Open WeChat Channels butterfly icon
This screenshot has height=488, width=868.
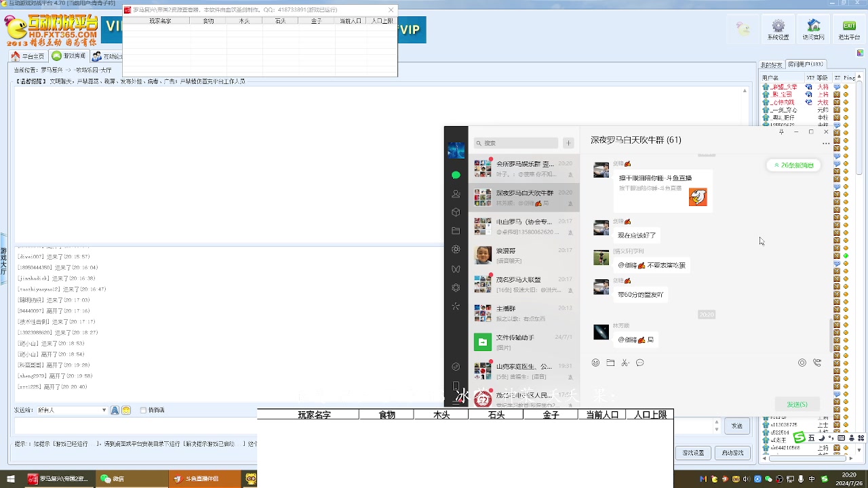(x=456, y=268)
